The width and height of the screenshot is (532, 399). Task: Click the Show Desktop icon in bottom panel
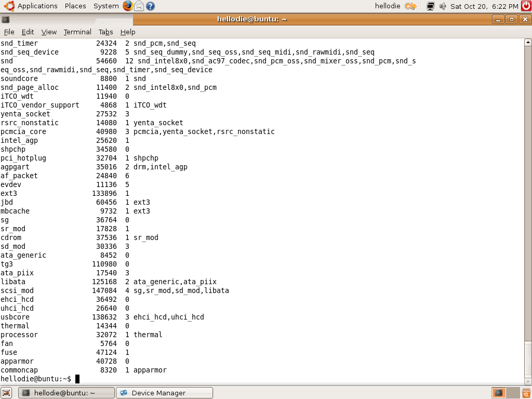7,393
